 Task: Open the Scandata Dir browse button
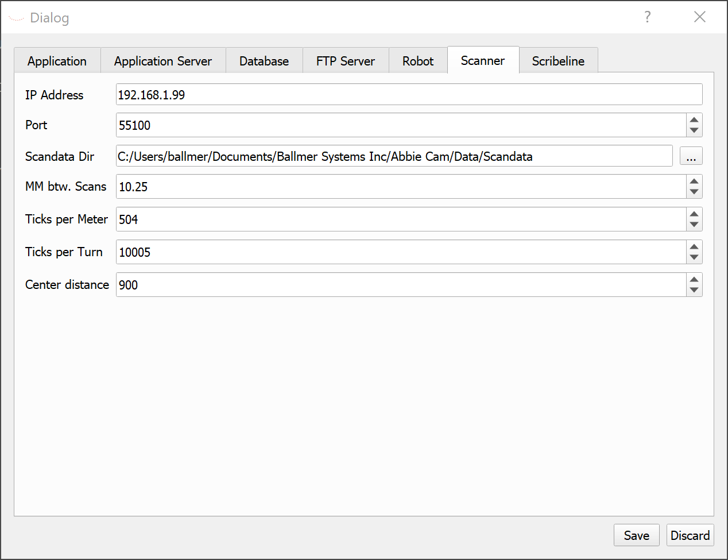(x=691, y=156)
